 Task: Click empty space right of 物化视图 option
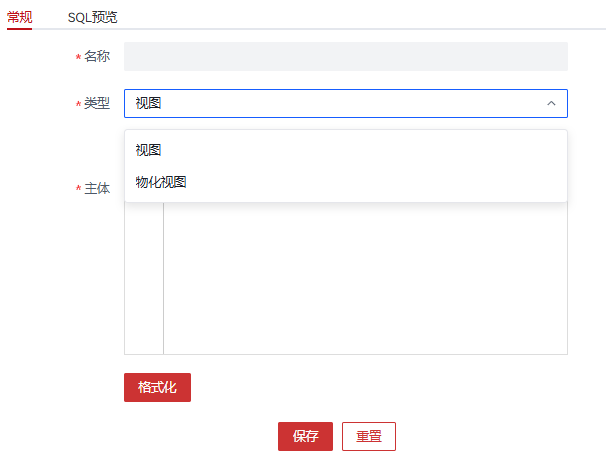400,182
